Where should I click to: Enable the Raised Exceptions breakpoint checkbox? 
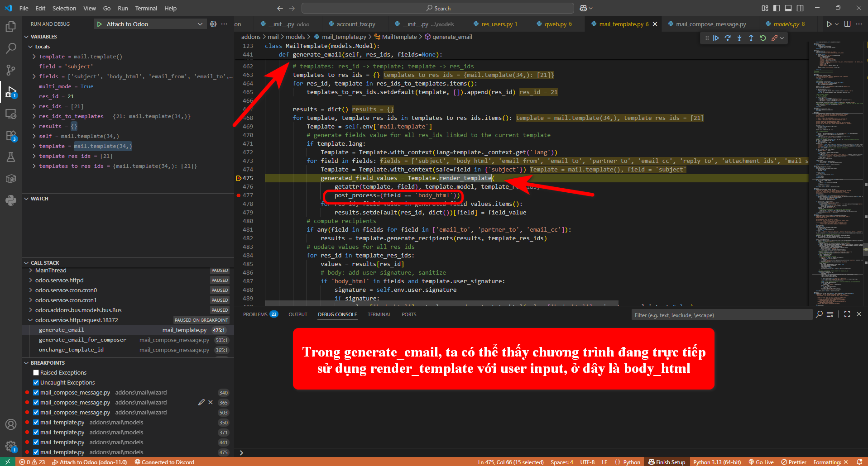coord(36,373)
